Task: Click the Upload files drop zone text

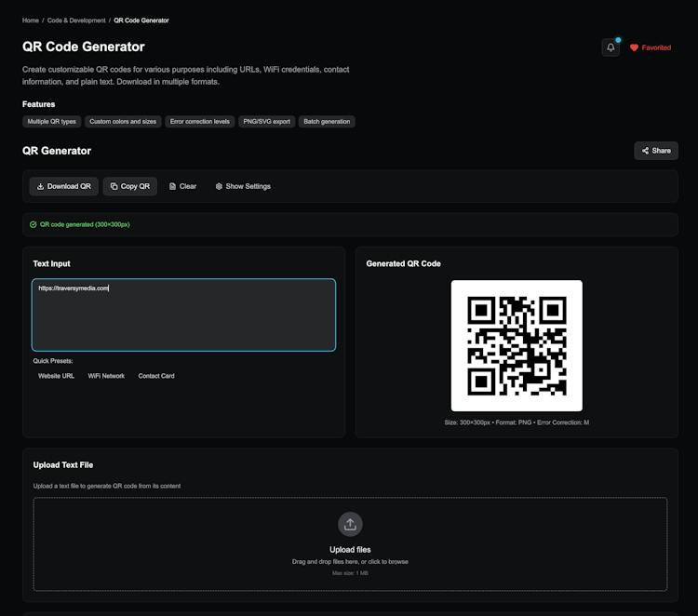Action: [350, 550]
